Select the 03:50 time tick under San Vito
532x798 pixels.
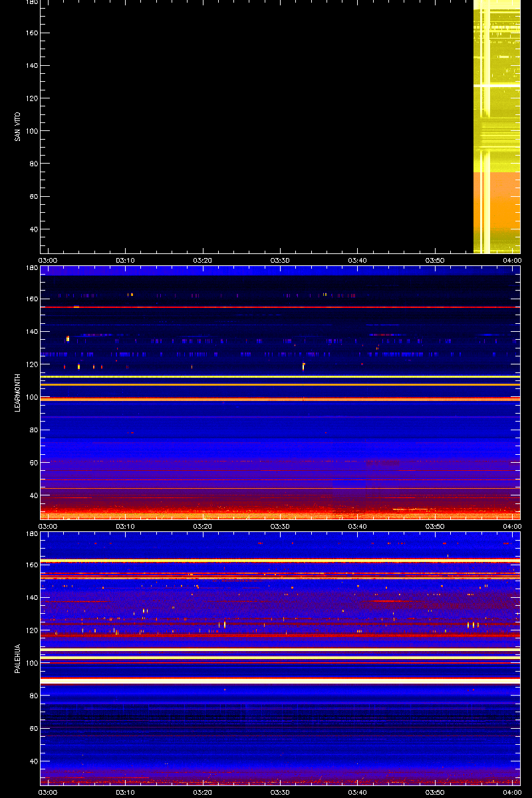tap(435, 260)
